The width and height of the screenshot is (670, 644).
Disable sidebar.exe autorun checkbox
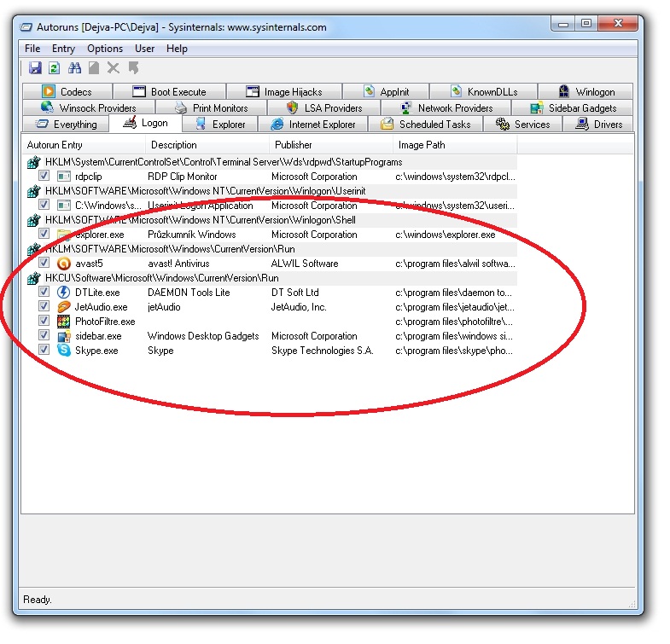(44, 335)
